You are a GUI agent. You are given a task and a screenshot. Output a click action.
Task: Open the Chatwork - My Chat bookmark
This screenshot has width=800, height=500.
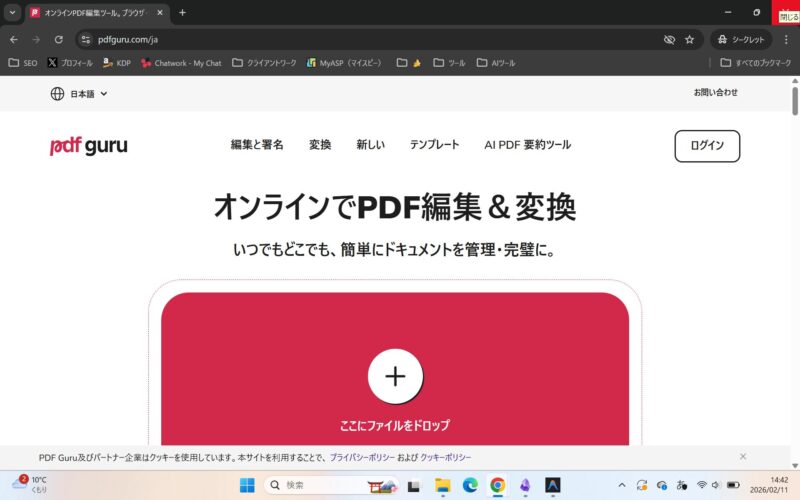tap(181, 62)
